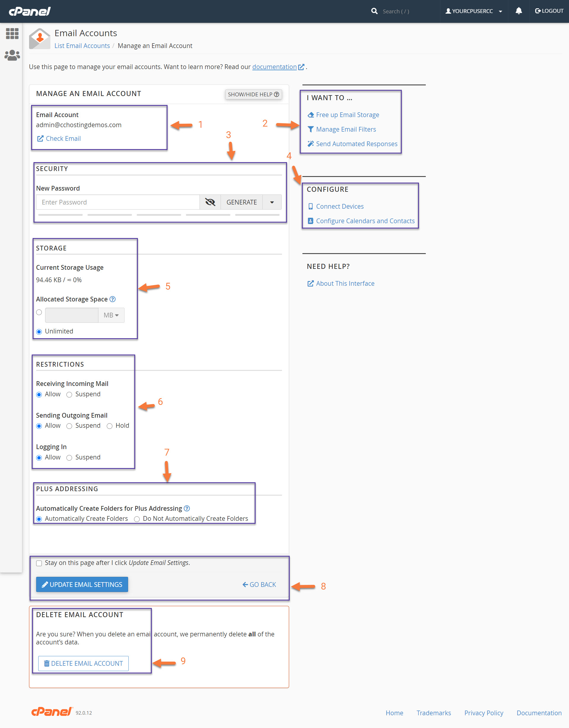The width and height of the screenshot is (569, 728).
Task: Click the Connect Devices mobile icon
Action: point(310,206)
